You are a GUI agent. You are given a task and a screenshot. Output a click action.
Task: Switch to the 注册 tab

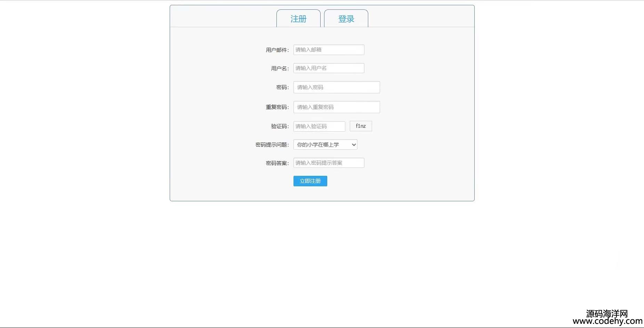[298, 18]
